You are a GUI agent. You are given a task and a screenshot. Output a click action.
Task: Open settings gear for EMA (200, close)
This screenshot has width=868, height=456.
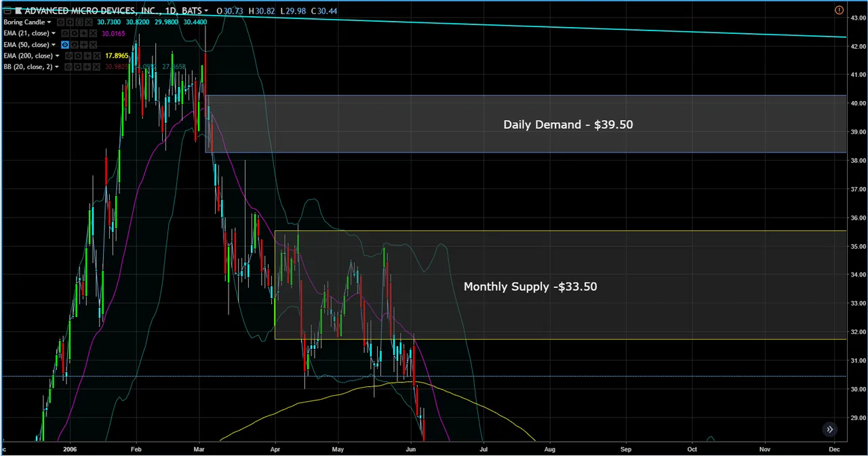pos(78,56)
